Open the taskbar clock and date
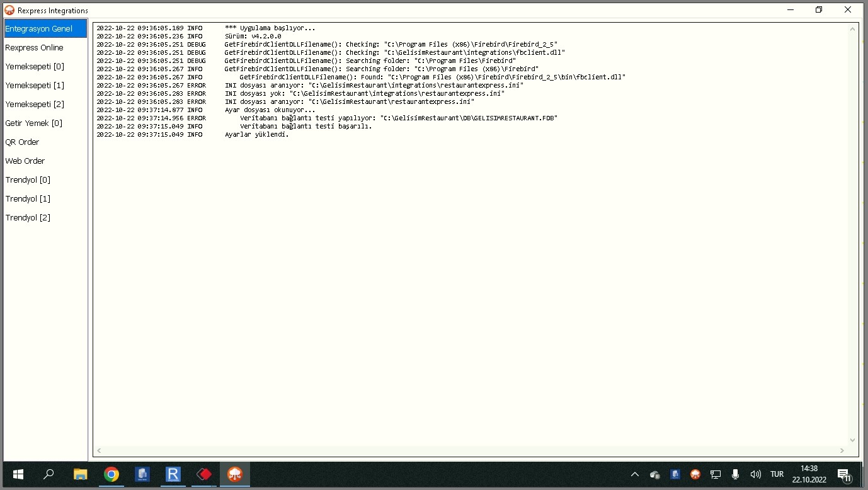868x490 pixels. pos(809,474)
